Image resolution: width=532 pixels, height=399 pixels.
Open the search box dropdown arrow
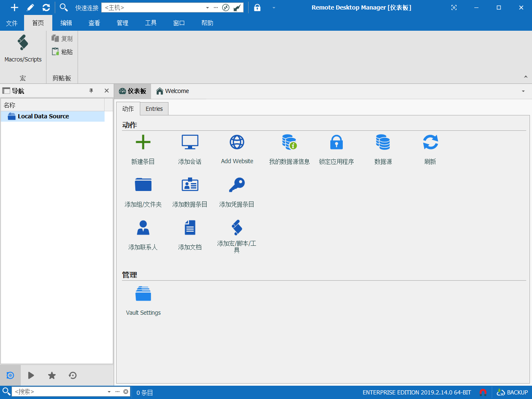point(109,392)
